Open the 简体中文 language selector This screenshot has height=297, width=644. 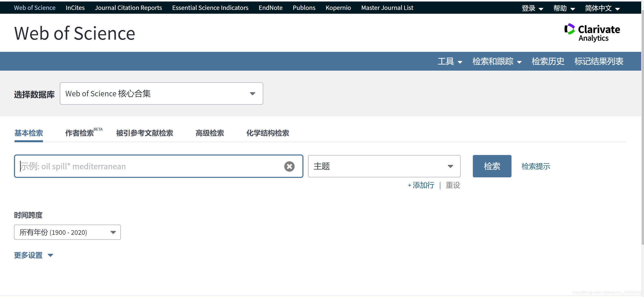602,8
